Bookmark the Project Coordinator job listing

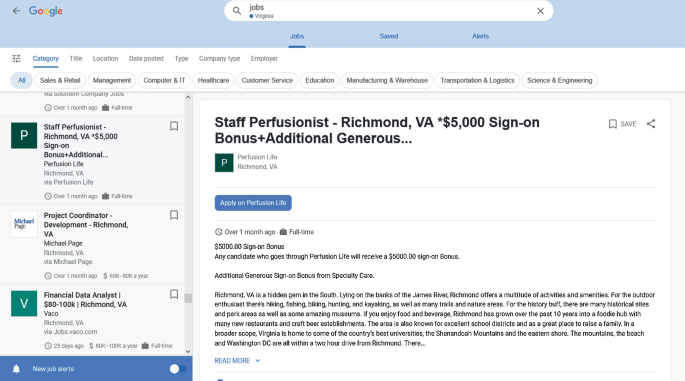tap(174, 215)
